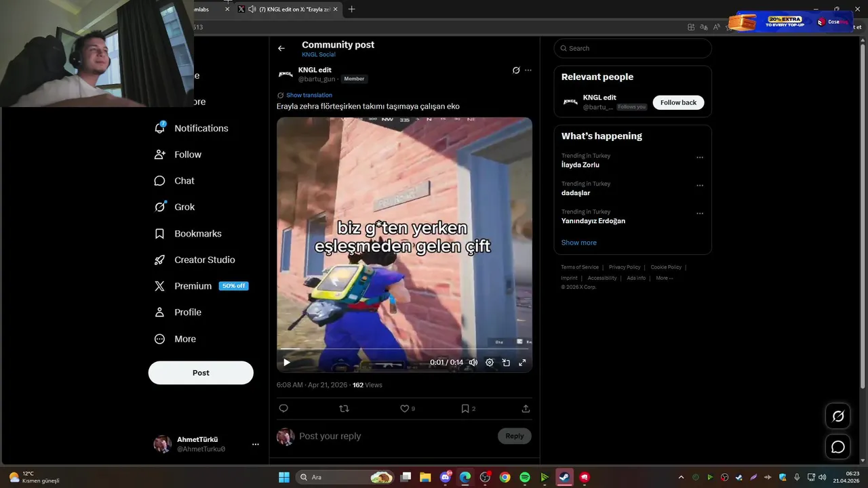Click the floating chat messages button
The height and width of the screenshot is (488, 868).
838,447
